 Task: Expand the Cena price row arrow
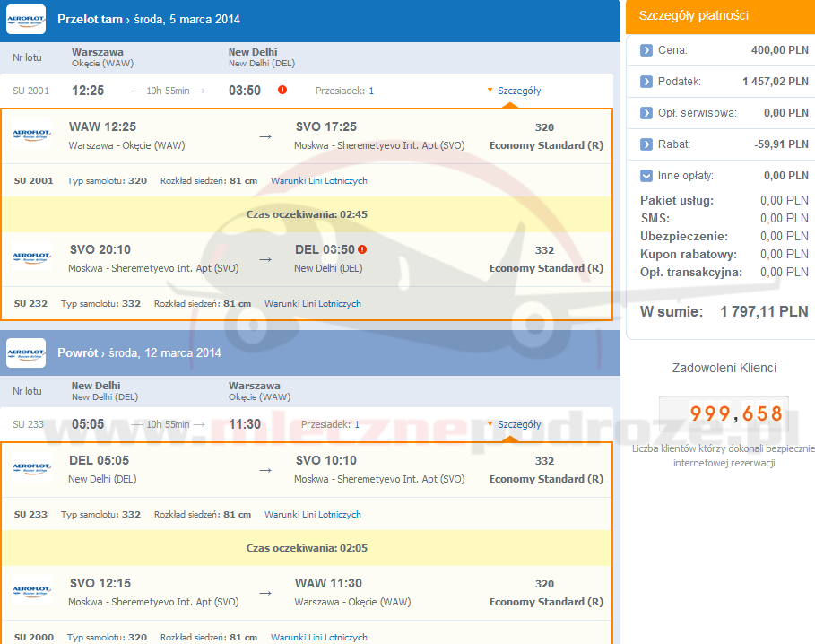[x=646, y=50]
